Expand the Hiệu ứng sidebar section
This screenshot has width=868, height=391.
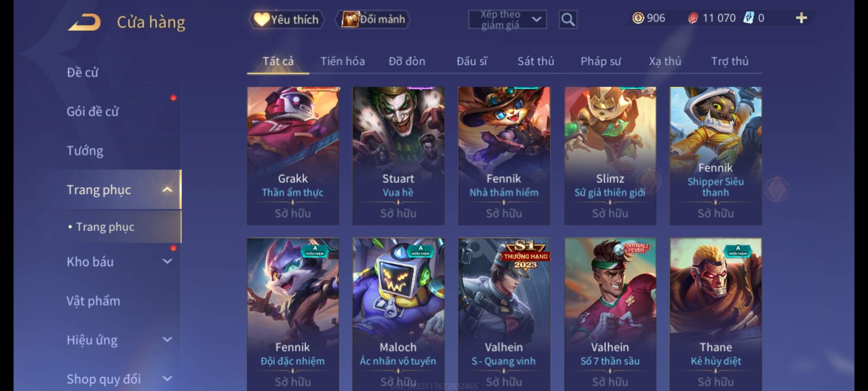(x=167, y=340)
